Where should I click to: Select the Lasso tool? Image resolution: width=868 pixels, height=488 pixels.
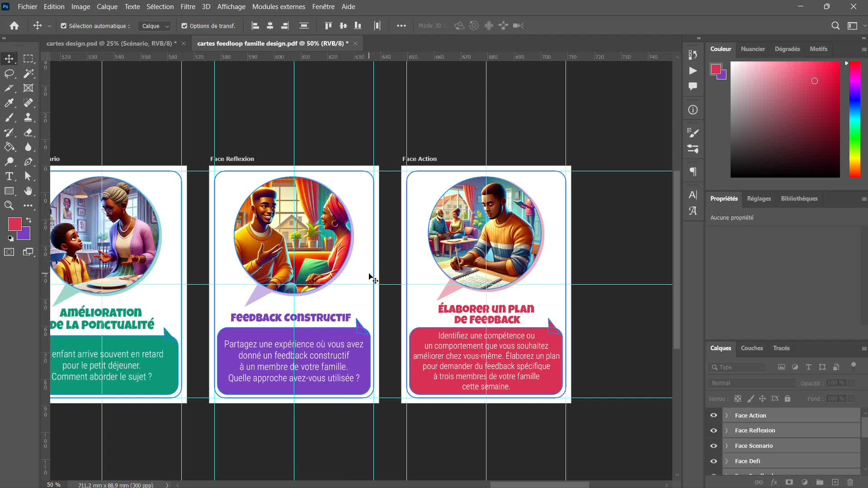pyautogui.click(x=9, y=73)
